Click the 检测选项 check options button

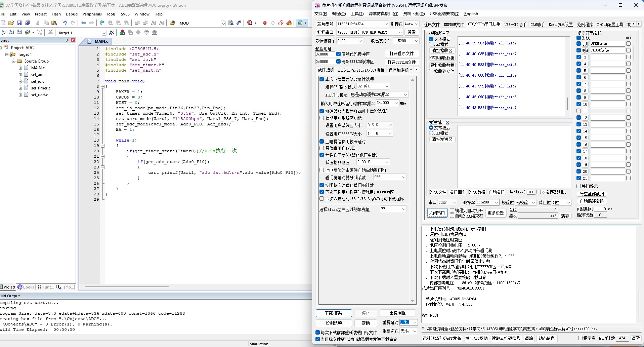(x=334, y=323)
